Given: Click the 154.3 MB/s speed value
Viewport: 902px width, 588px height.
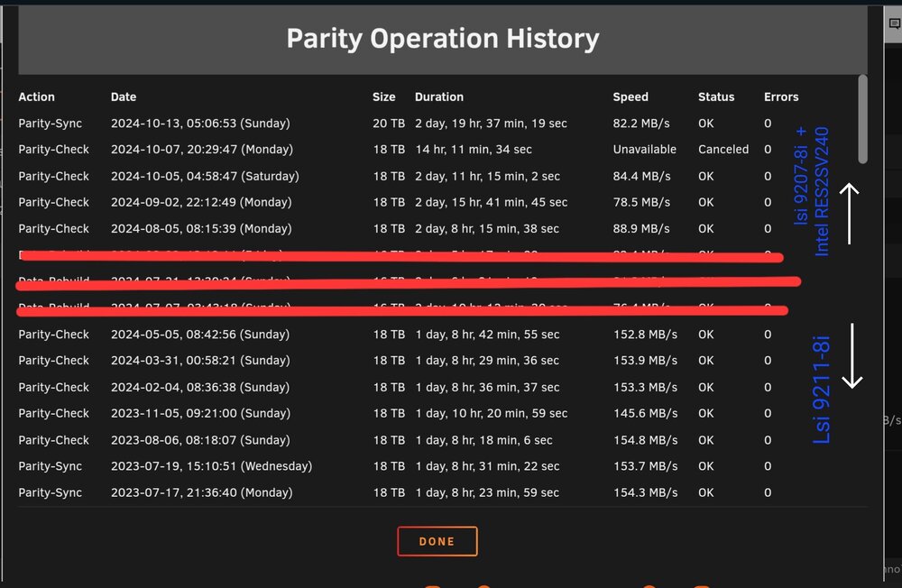Looking at the screenshot, I should [x=646, y=492].
